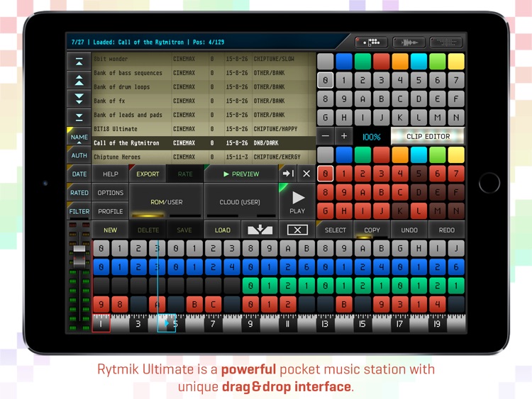Preview the selected song
532x399 pixels.
coord(241,174)
